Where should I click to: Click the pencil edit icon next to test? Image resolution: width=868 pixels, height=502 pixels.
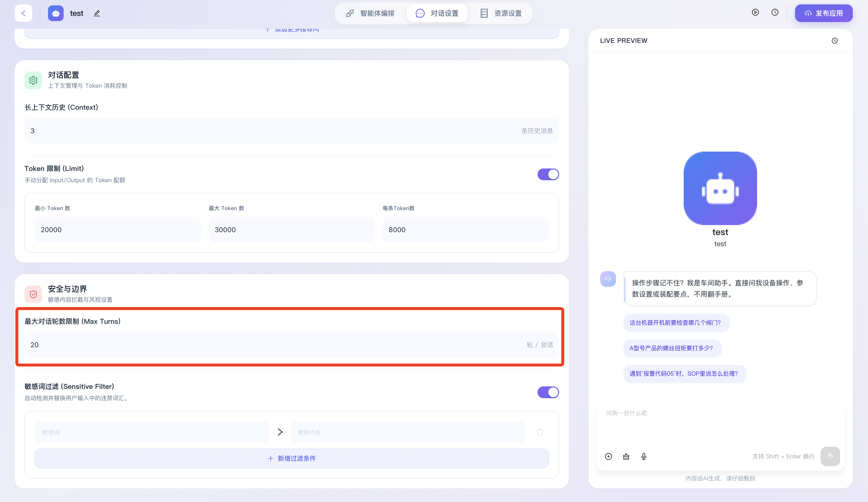97,13
